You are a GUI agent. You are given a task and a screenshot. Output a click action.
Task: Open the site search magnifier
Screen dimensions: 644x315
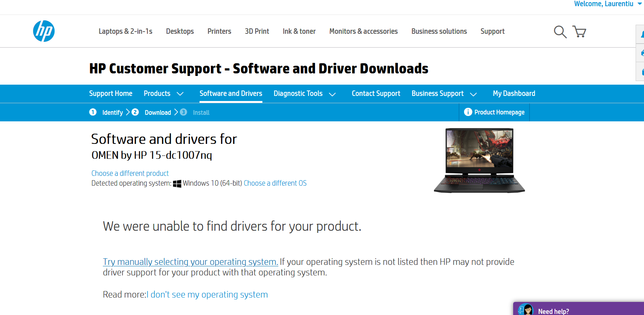click(x=560, y=32)
